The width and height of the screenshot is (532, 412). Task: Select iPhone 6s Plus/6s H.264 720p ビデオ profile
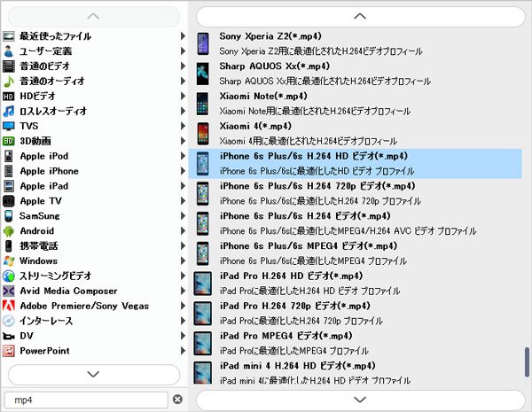coord(356,194)
